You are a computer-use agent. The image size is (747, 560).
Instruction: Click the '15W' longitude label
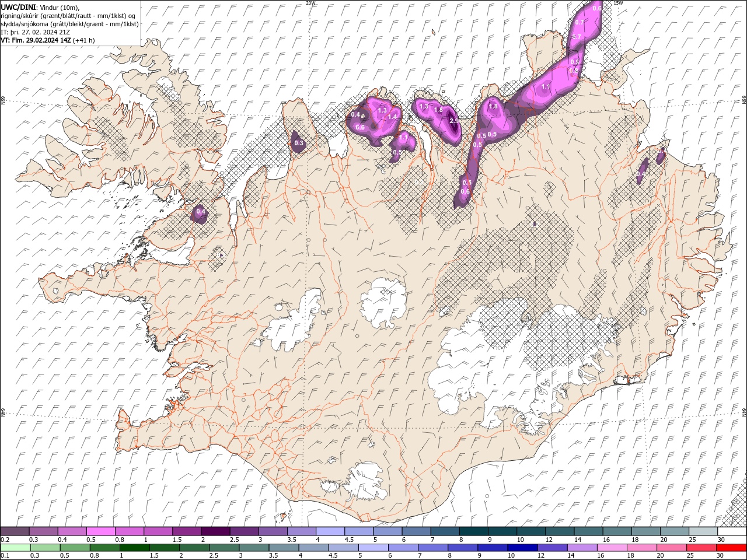click(618, 3)
